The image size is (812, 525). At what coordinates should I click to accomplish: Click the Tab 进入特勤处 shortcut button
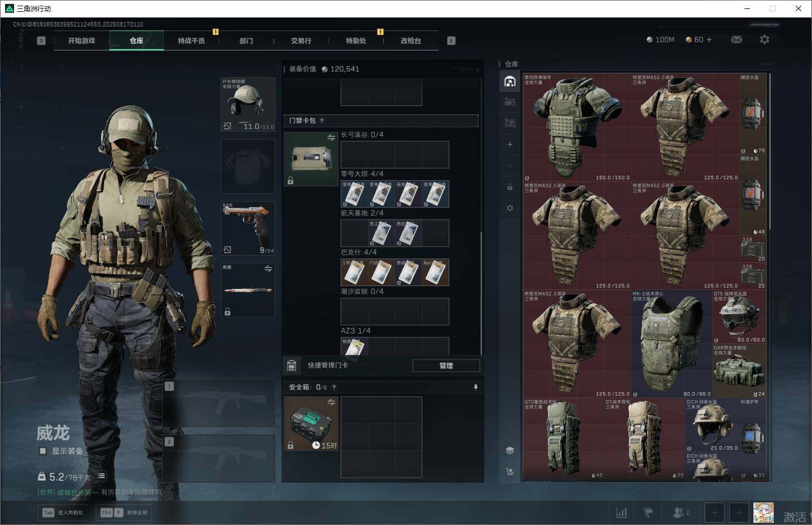(x=63, y=513)
